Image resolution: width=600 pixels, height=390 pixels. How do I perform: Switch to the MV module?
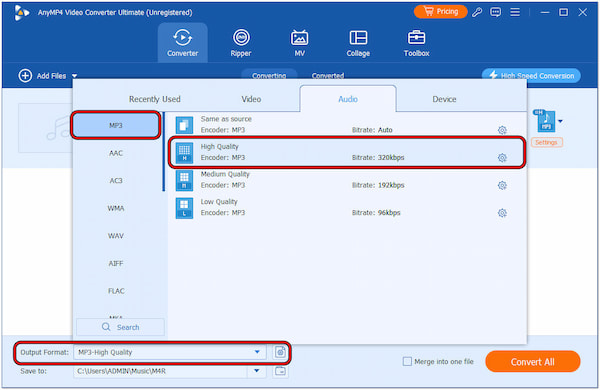click(x=299, y=42)
